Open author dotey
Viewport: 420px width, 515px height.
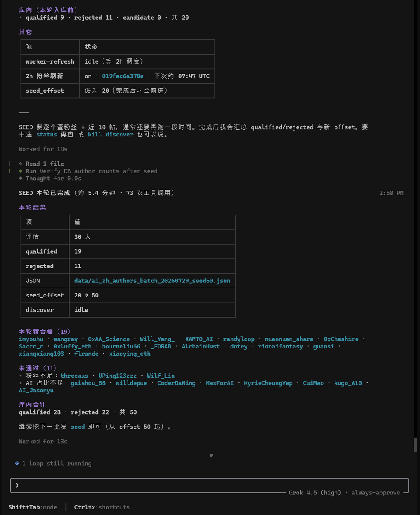pyautogui.click(x=239, y=346)
